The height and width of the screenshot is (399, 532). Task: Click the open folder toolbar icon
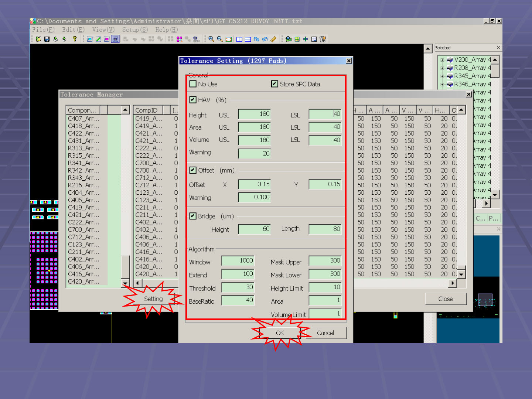click(38, 39)
